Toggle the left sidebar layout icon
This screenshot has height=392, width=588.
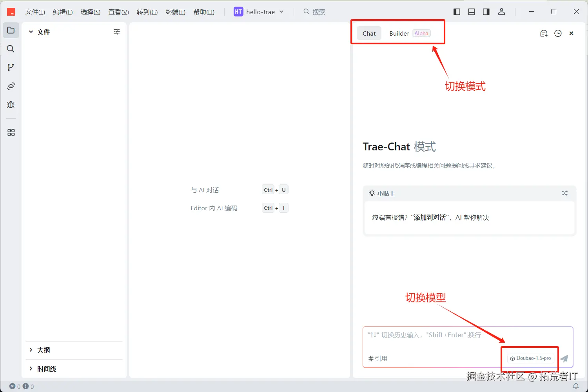[x=457, y=12]
